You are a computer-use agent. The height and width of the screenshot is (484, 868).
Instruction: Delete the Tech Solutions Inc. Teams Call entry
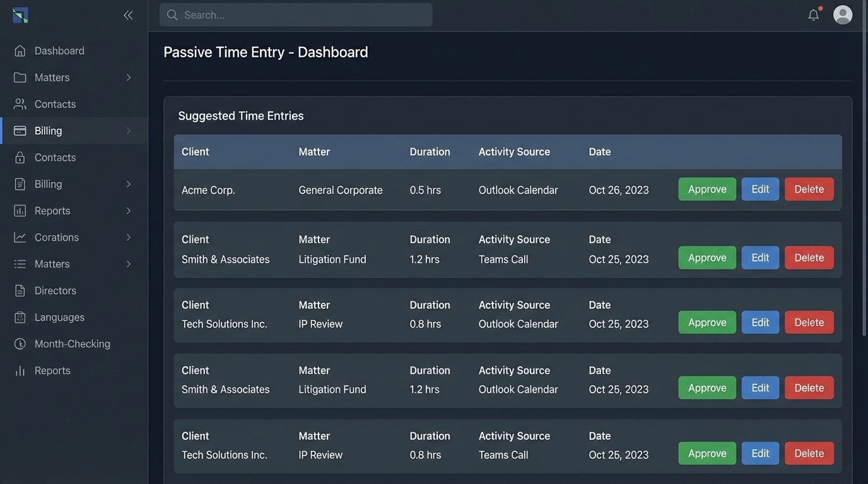pyautogui.click(x=809, y=453)
